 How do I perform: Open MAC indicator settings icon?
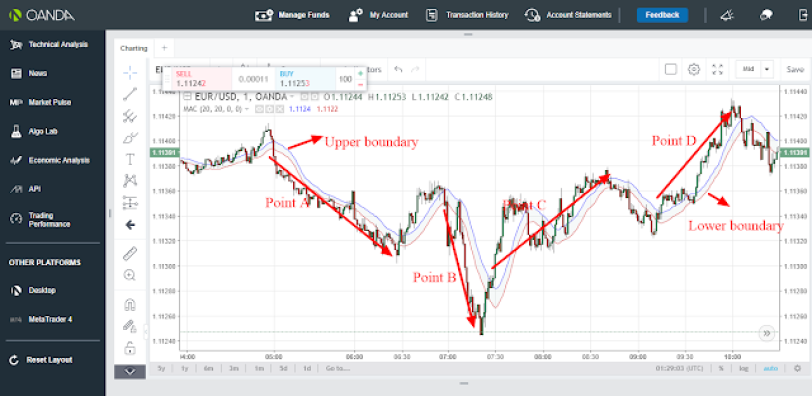coord(270,109)
